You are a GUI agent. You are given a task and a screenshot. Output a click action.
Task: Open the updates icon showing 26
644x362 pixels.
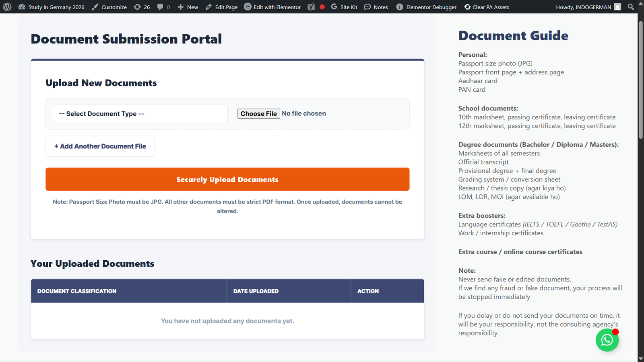pyautogui.click(x=142, y=7)
